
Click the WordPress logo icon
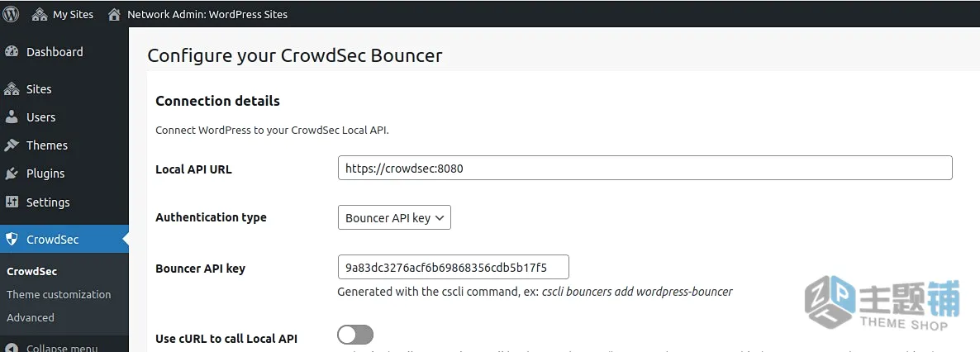(12, 14)
